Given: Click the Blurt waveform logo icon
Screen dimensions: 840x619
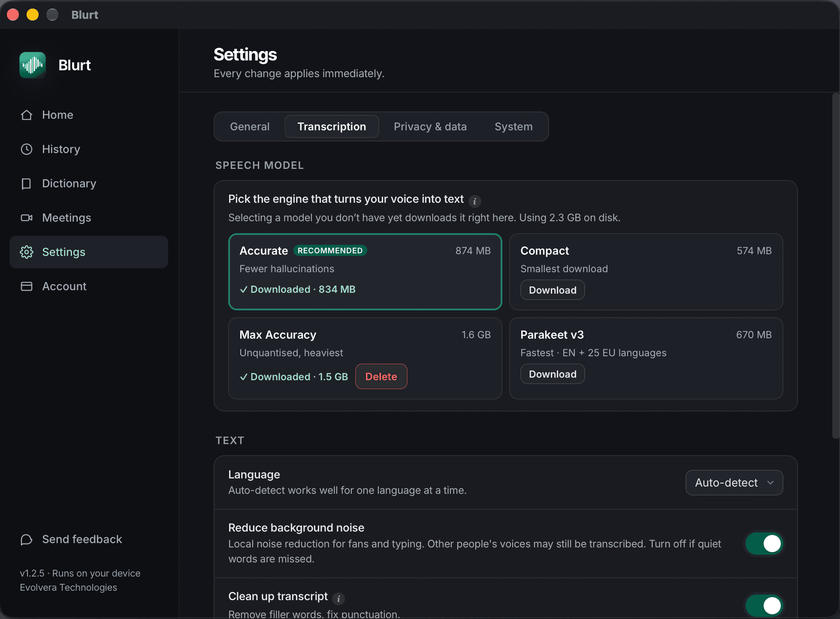Looking at the screenshot, I should coord(33,65).
